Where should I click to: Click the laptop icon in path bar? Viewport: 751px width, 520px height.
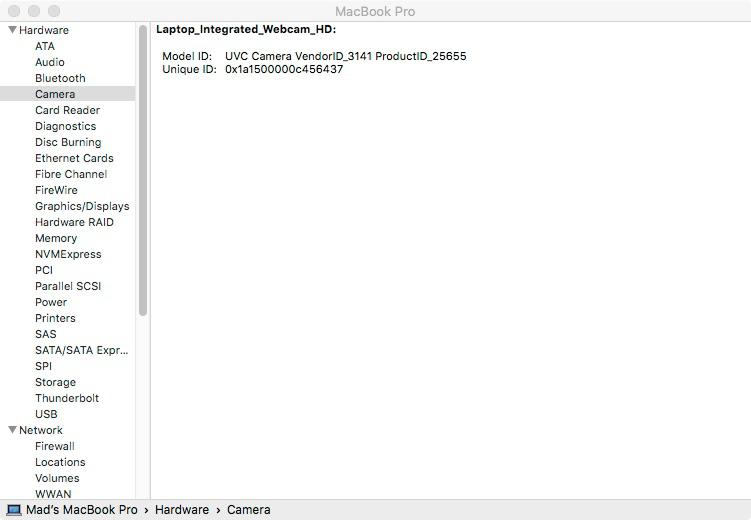(14, 510)
